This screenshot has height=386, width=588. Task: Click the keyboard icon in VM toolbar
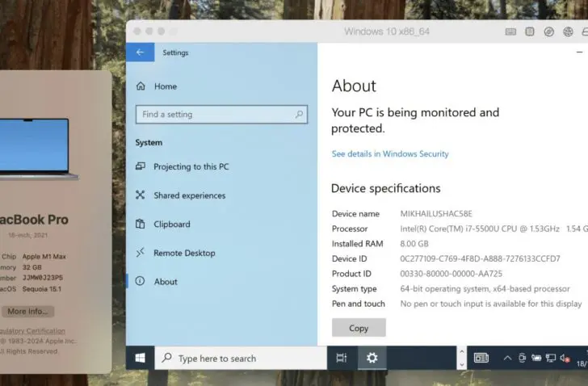tap(510, 31)
